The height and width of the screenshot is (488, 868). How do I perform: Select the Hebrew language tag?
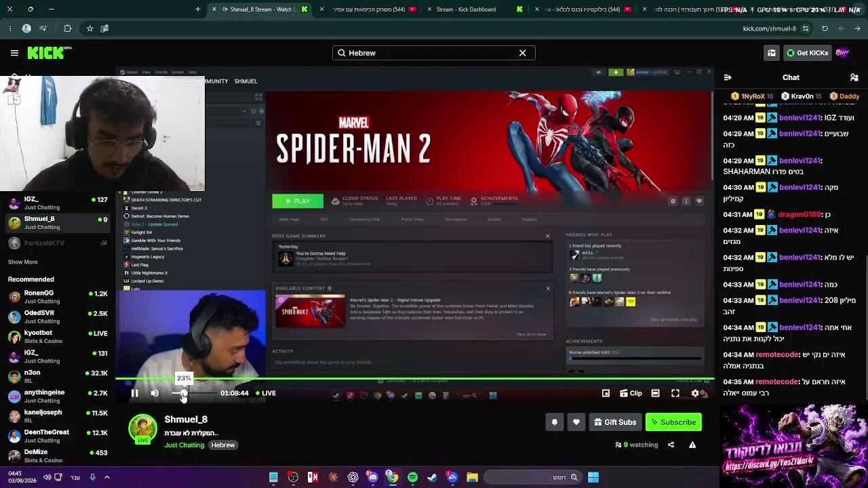click(x=222, y=445)
